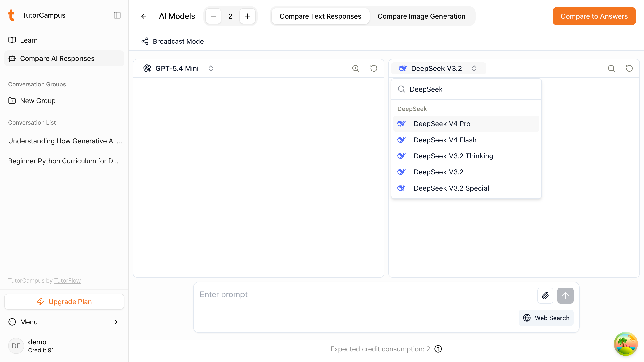Toggle Web Search for the prompt
Image resolution: width=644 pixels, height=362 pixels.
click(x=546, y=318)
